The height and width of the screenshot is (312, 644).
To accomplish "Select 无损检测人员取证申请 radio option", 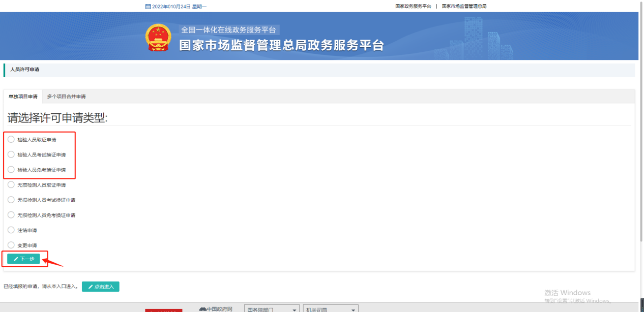I will tap(11, 185).
